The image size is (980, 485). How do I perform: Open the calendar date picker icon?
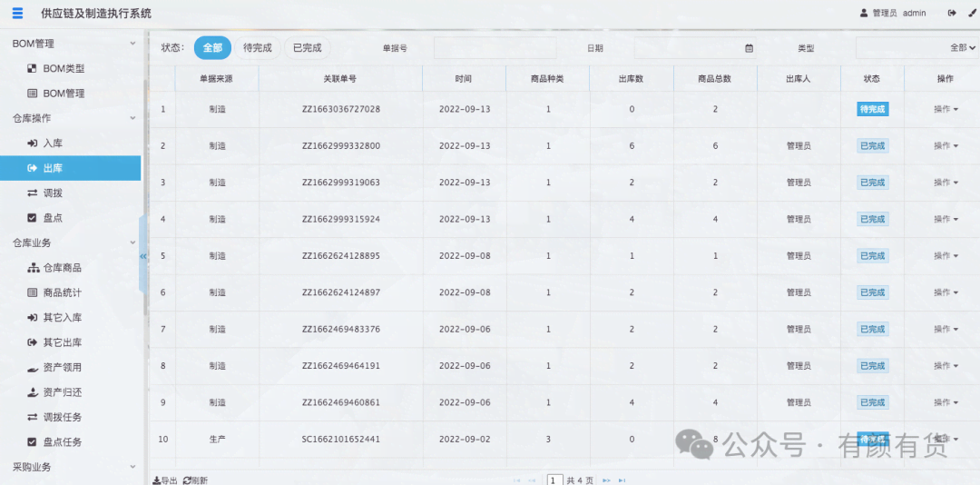pyautogui.click(x=749, y=48)
